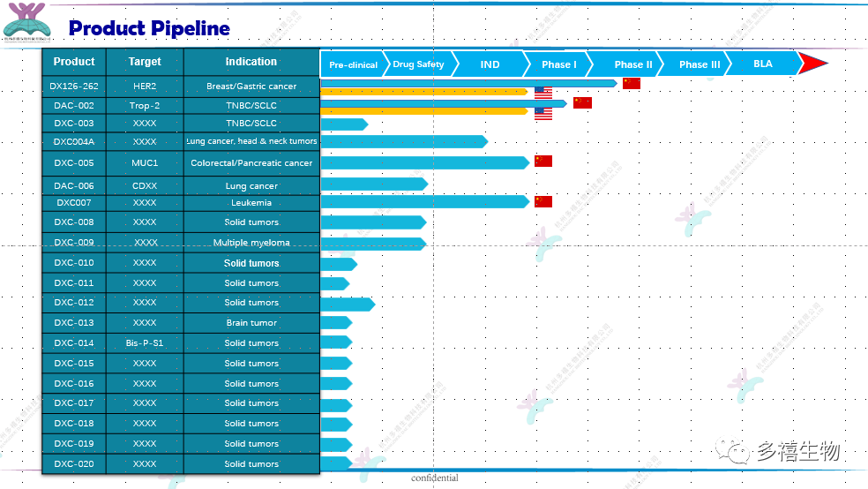The image size is (868, 489).
Task: Click the blue progress bar for DXC004A
Action: click(x=403, y=141)
